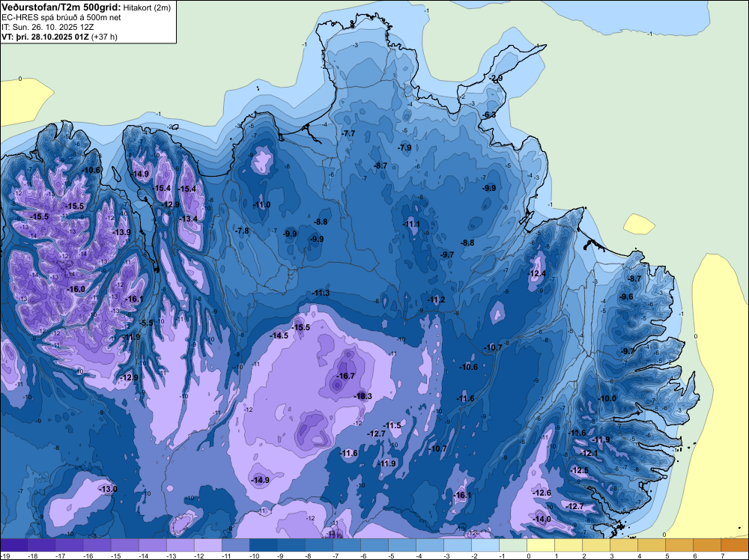The width and height of the screenshot is (749, 560).
Task: Select the green legend swatch between -1 and 0
Action: click(513, 545)
